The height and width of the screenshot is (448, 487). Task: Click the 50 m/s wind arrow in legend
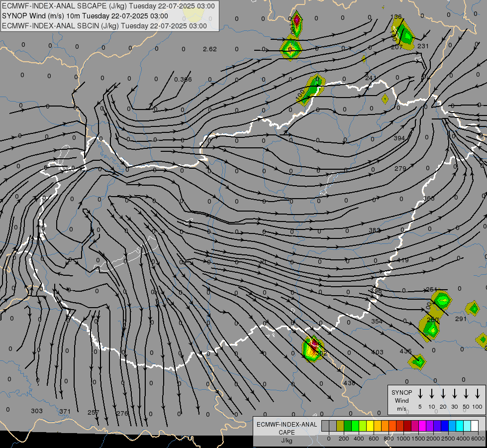[x=466, y=394]
